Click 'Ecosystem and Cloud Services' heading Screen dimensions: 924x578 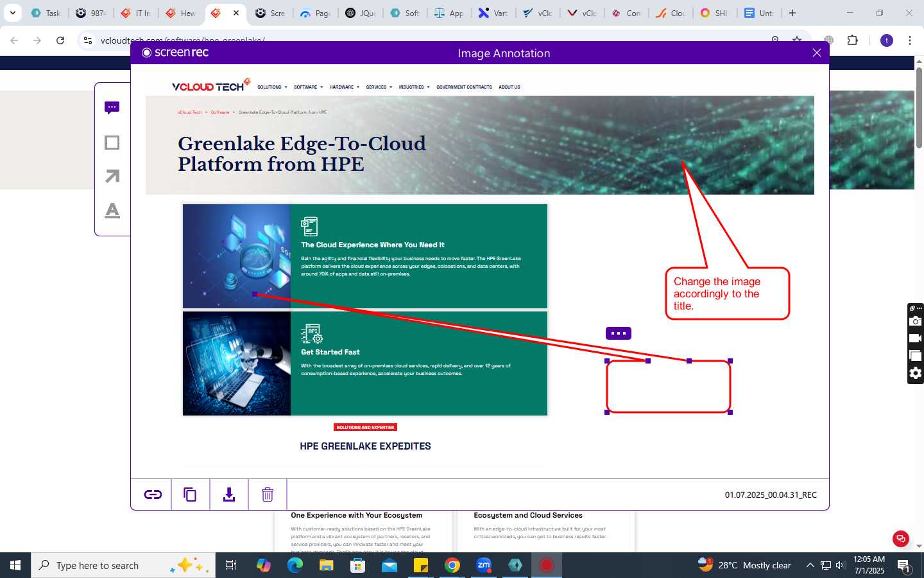(528, 515)
